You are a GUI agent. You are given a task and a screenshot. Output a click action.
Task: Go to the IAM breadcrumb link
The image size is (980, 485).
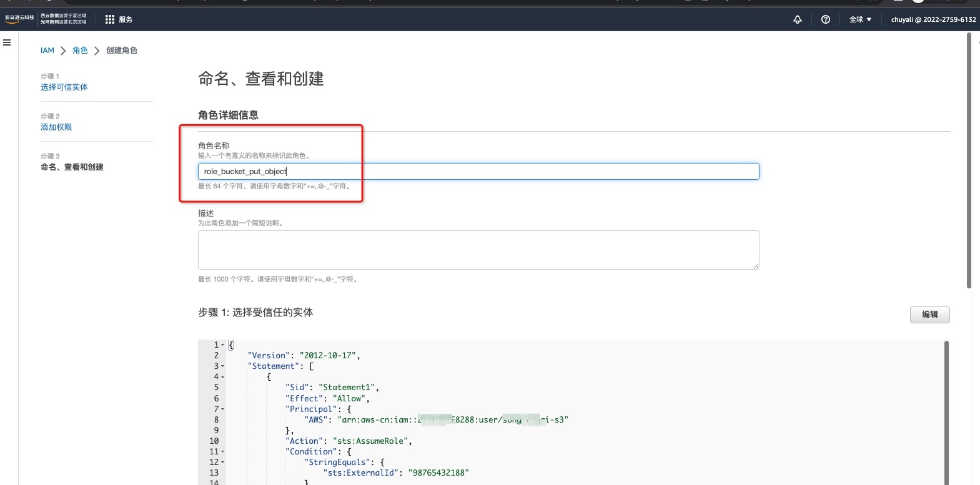point(47,51)
